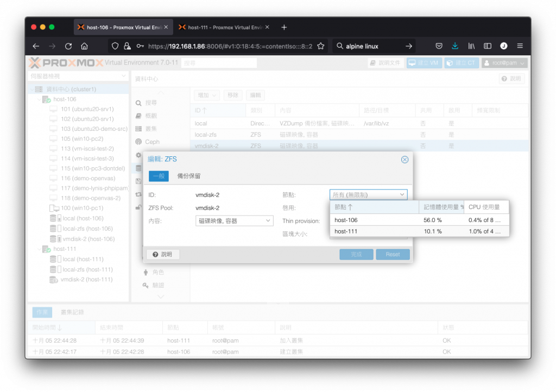Select 角色 in the datacenter menu
The height and width of the screenshot is (392, 556).
point(158,272)
